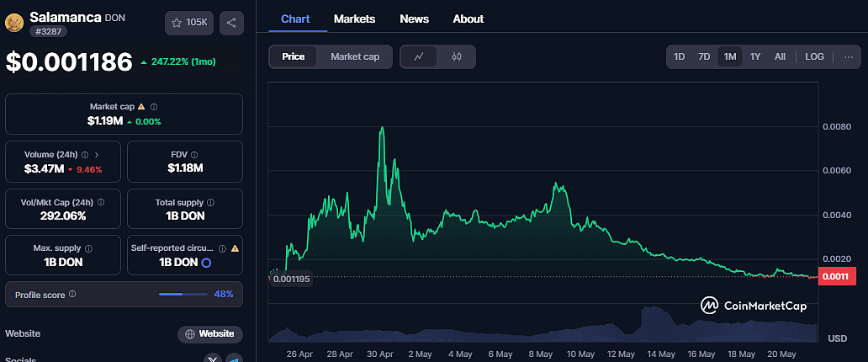The height and width of the screenshot is (362, 868).
Task: Select 1M time range
Action: click(x=729, y=56)
